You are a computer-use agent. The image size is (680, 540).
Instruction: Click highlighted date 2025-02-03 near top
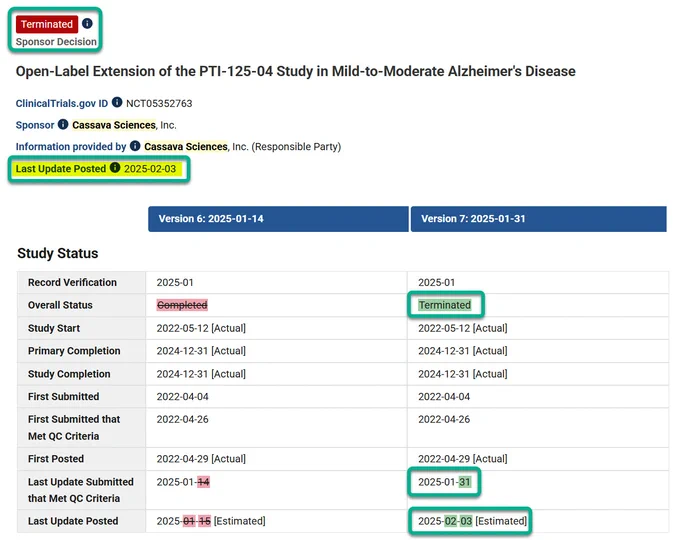point(150,169)
